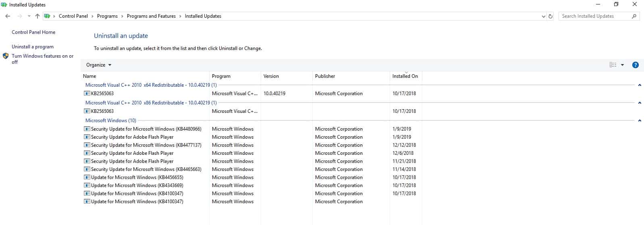This screenshot has height=225, width=644.
Task: Sort by the Installed On column header
Action: pyautogui.click(x=405, y=76)
